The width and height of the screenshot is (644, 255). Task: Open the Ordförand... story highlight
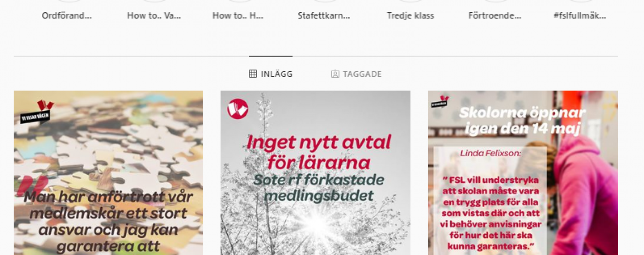67,16
